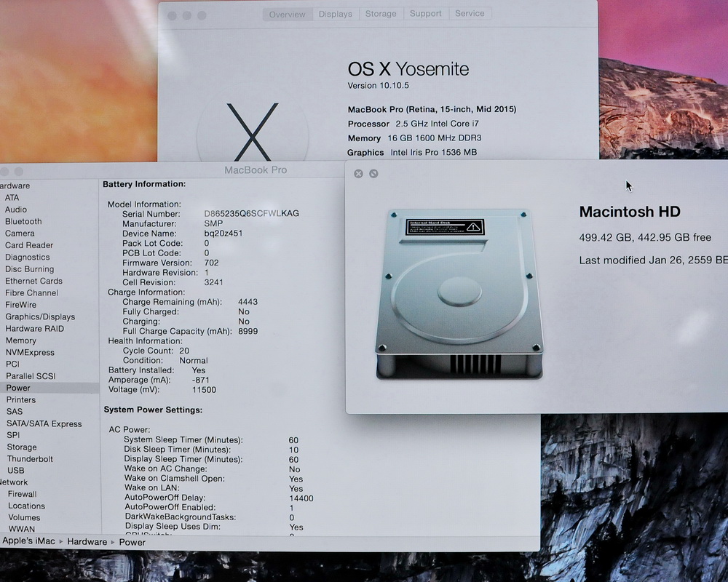
Task: Select Hardware RAID in the sidebar
Action: tap(34, 329)
